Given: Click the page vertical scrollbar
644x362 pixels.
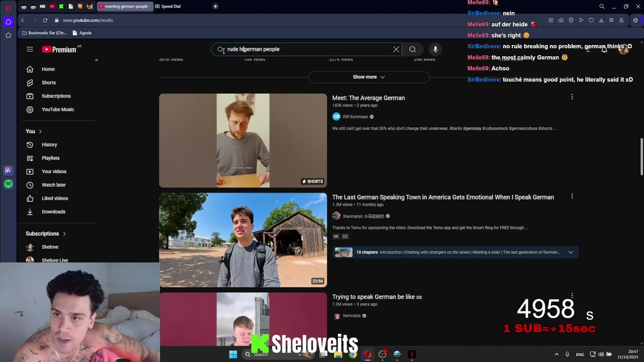Looking at the screenshot, I should (x=641, y=157).
